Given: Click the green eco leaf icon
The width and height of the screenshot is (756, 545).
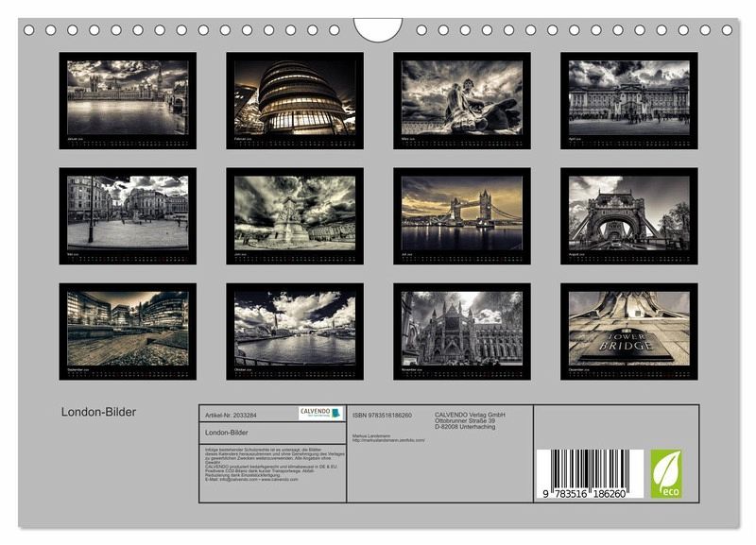Looking at the screenshot, I should pos(666,473).
